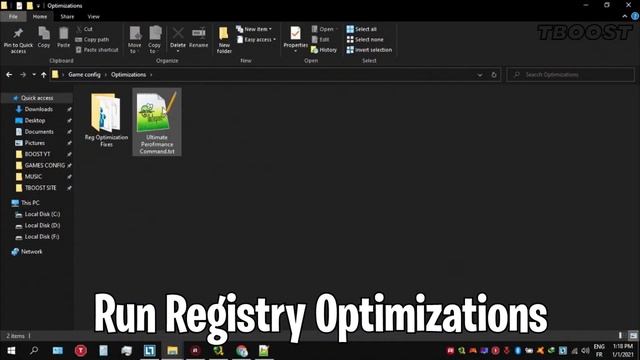Click Copy path in ribbon

[x=92, y=40]
